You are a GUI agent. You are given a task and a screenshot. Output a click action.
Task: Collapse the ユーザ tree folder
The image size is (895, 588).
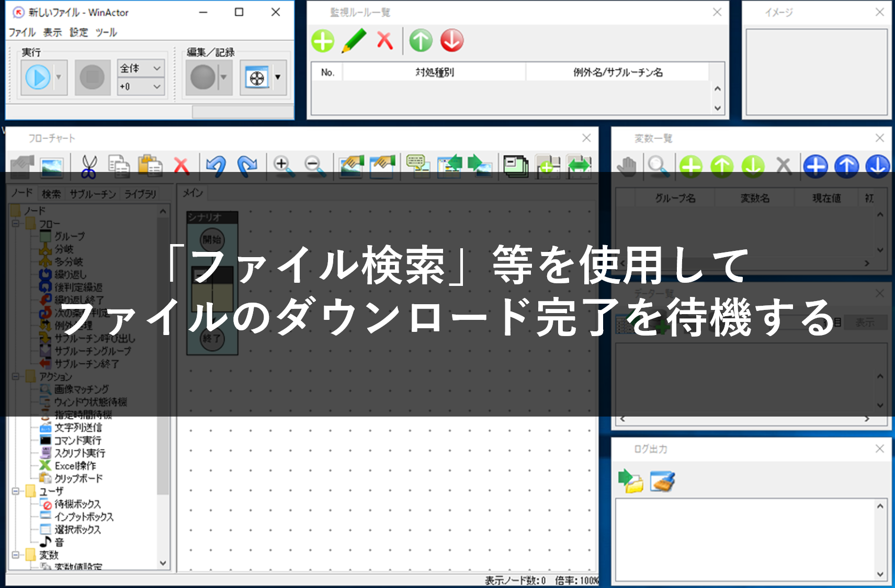[16, 491]
